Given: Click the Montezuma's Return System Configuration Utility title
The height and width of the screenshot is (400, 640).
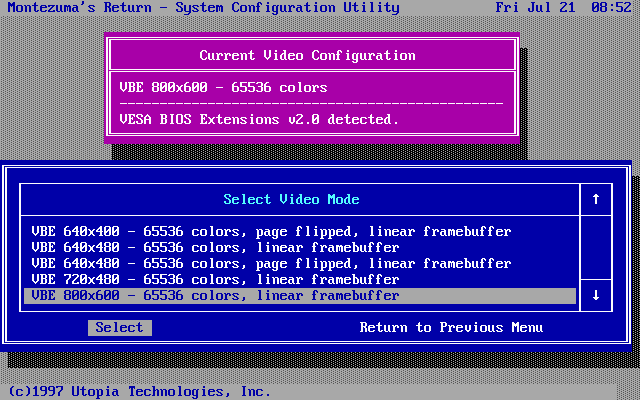Looking at the screenshot, I should pyautogui.click(x=203, y=7).
